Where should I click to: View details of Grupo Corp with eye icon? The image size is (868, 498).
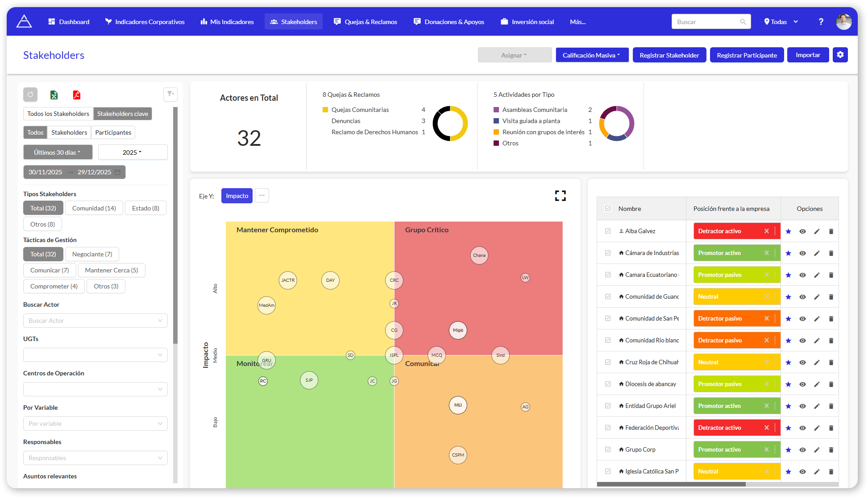802,449
